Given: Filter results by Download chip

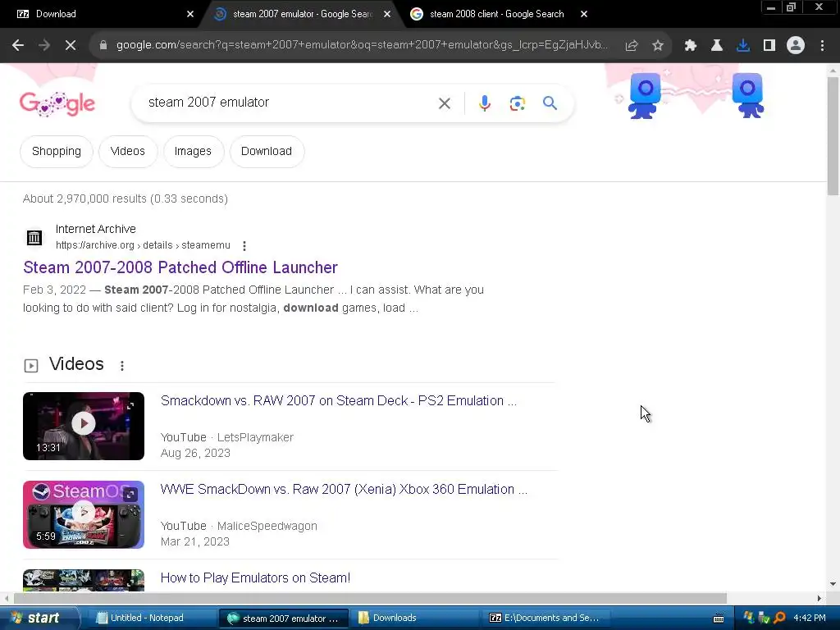Looking at the screenshot, I should click(267, 152).
